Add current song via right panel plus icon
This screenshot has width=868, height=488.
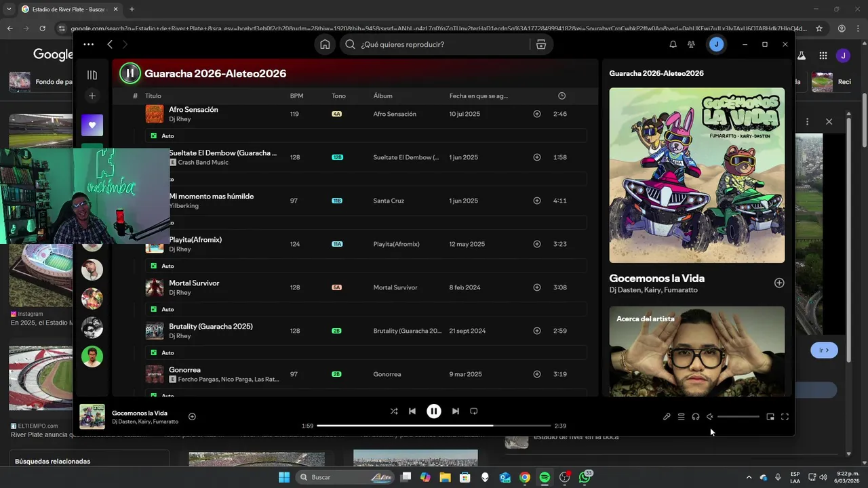[x=779, y=283]
